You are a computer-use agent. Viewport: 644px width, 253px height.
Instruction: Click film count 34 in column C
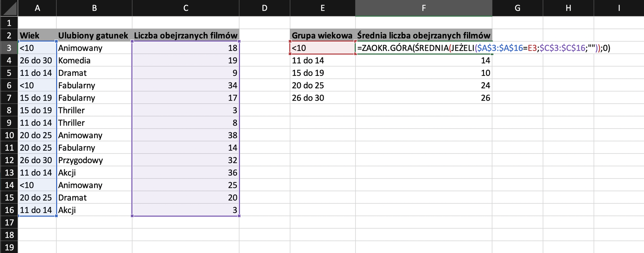pyautogui.click(x=186, y=85)
